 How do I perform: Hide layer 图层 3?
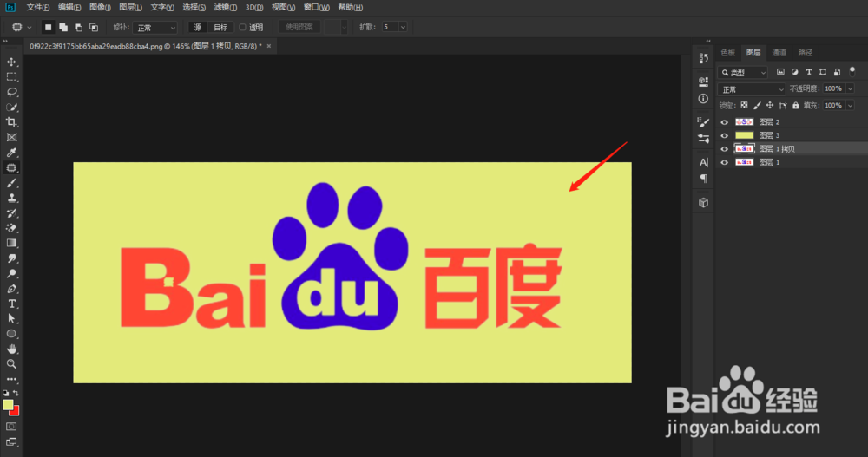click(x=725, y=135)
